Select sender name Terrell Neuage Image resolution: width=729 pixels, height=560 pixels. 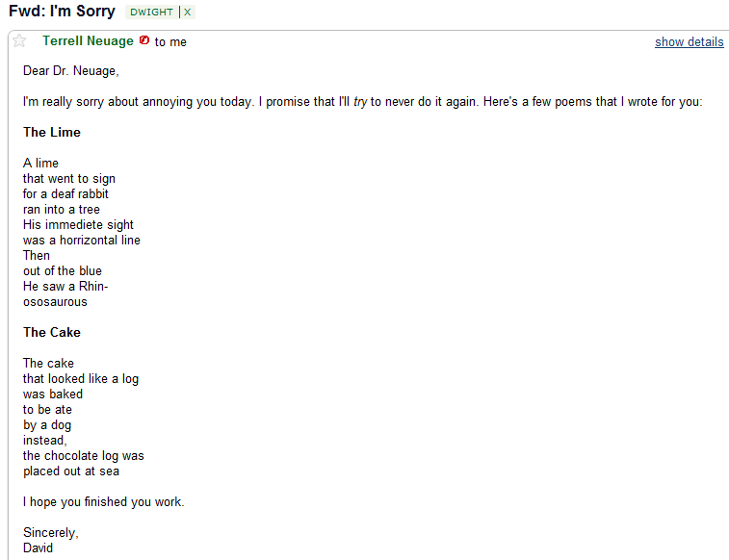(x=88, y=41)
